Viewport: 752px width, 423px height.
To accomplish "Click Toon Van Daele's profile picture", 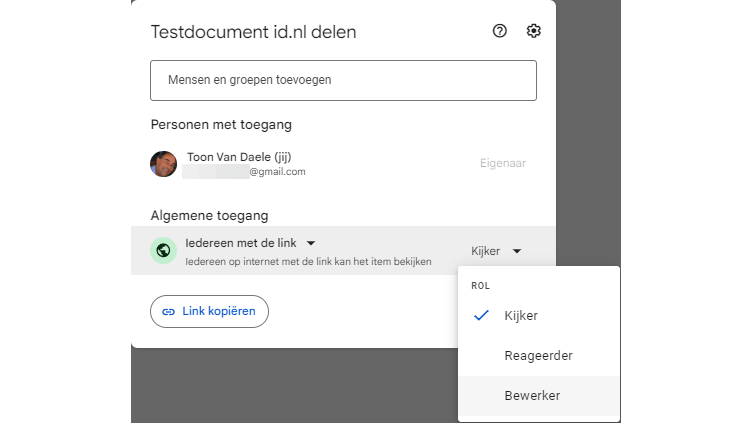I will (x=164, y=164).
